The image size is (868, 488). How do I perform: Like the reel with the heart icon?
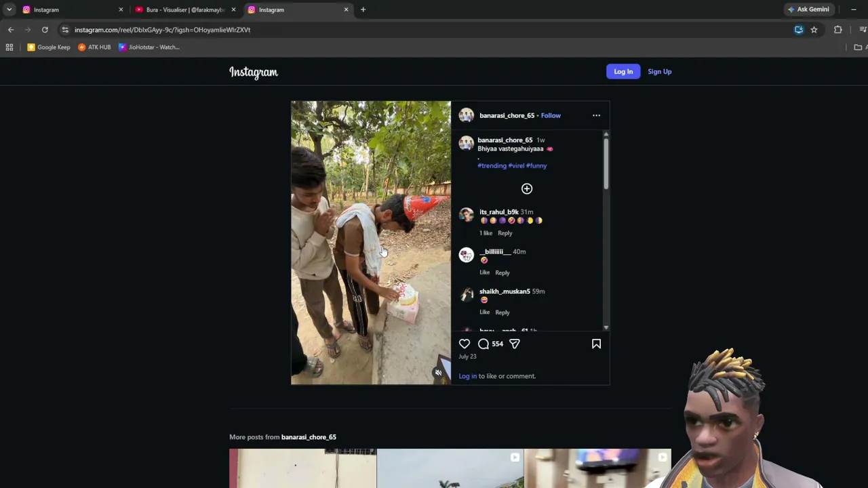pyautogui.click(x=465, y=344)
